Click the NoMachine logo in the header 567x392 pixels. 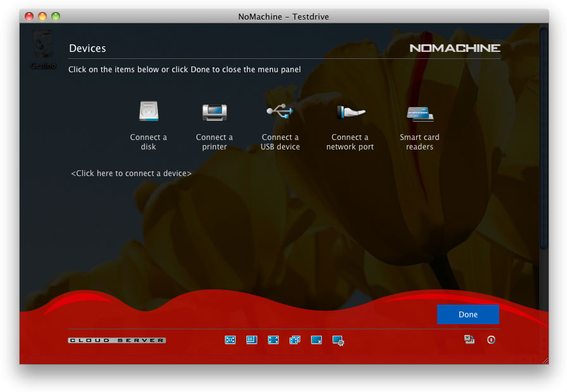point(454,48)
